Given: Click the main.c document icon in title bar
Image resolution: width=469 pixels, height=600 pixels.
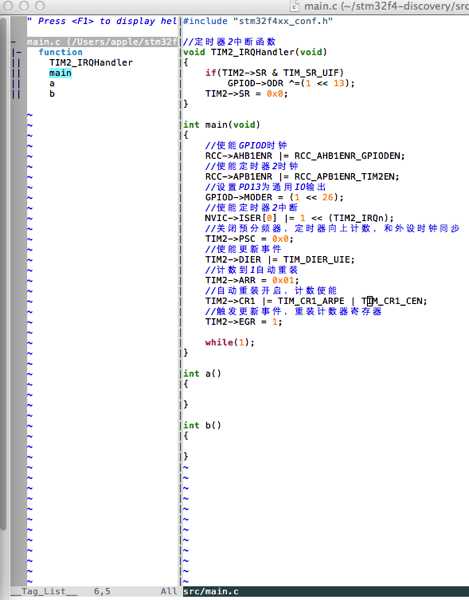Looking at the screenshot, I should pyautogui.click(x=295, y=6).
